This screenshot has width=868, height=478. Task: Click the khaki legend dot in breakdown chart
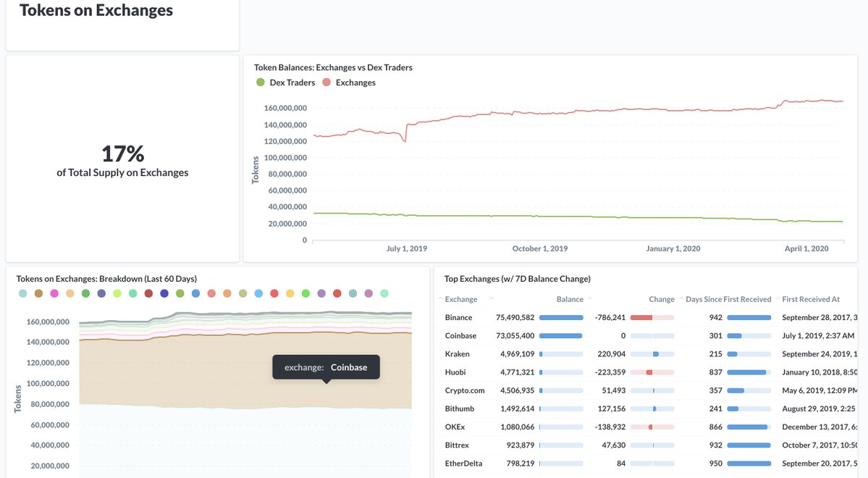click(x=243, y=293)
